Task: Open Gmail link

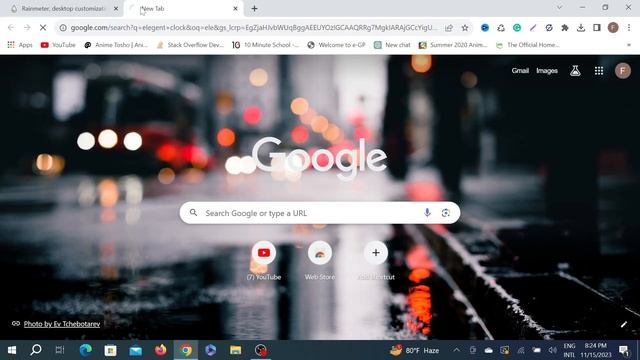Action: tap(520, 71)
